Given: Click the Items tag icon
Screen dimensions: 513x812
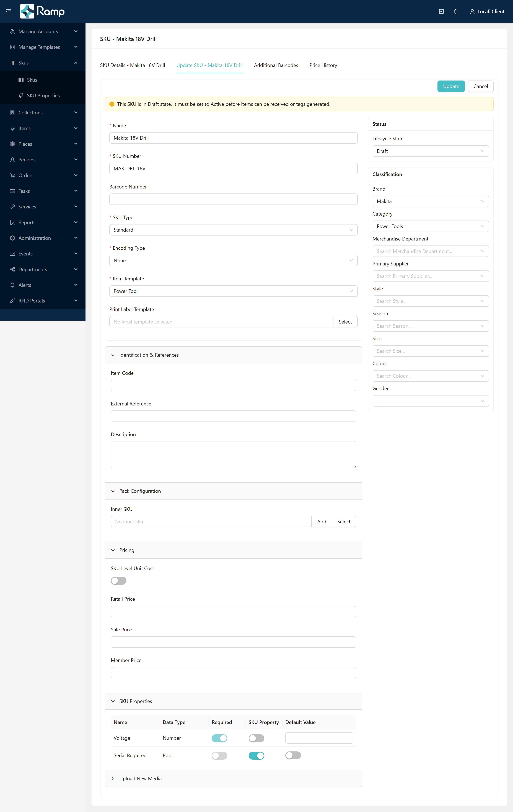Looking at the screenshot, I should 12,128.
